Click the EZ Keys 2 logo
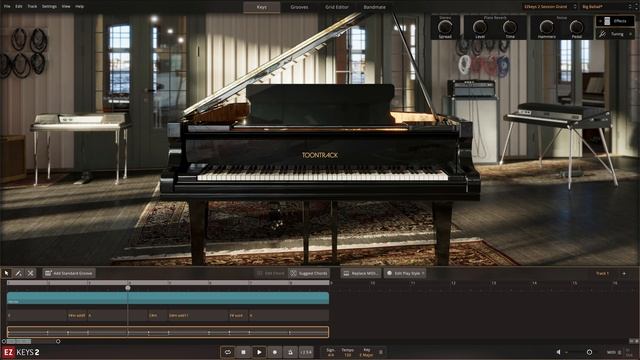Image resolution: width=640 pixels, height=360 pixels. click(21, 352)
